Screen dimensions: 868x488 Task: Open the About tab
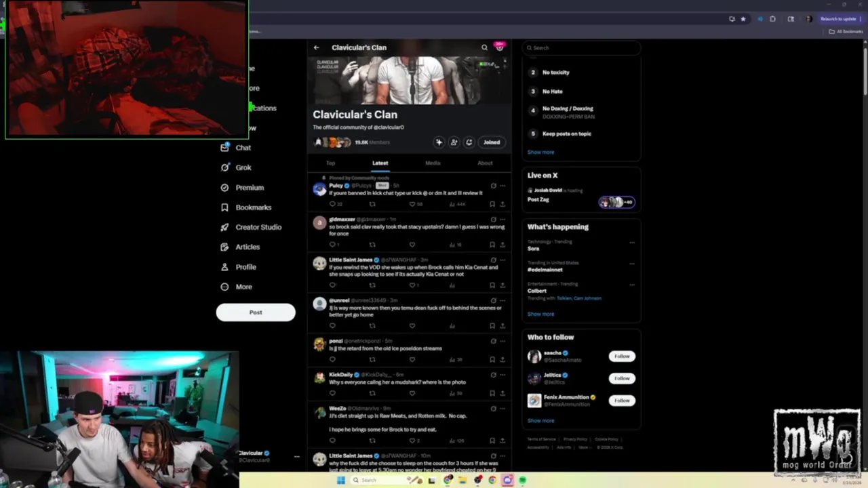[485, 163]
